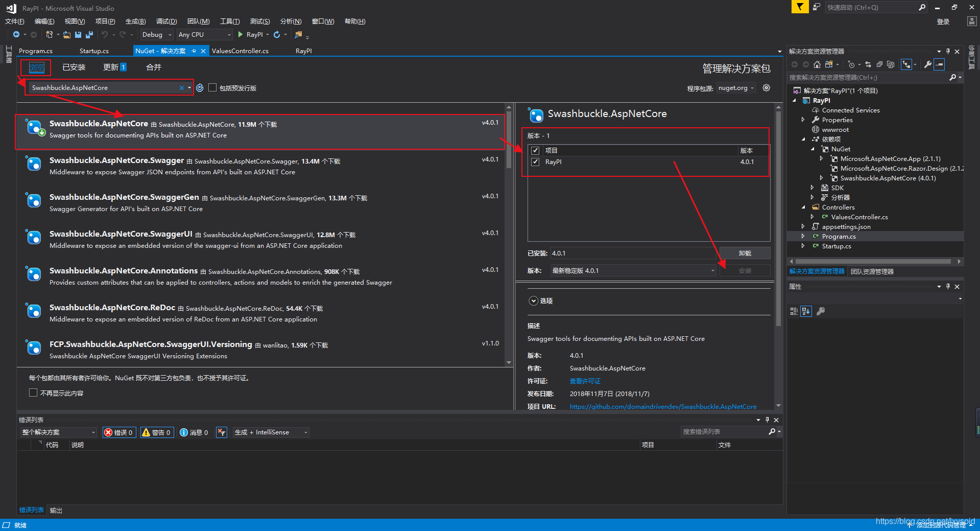Screen dimensions: 980x531
Task: Open the version dropdown showing 4.0.1
Action: point(633,271)
